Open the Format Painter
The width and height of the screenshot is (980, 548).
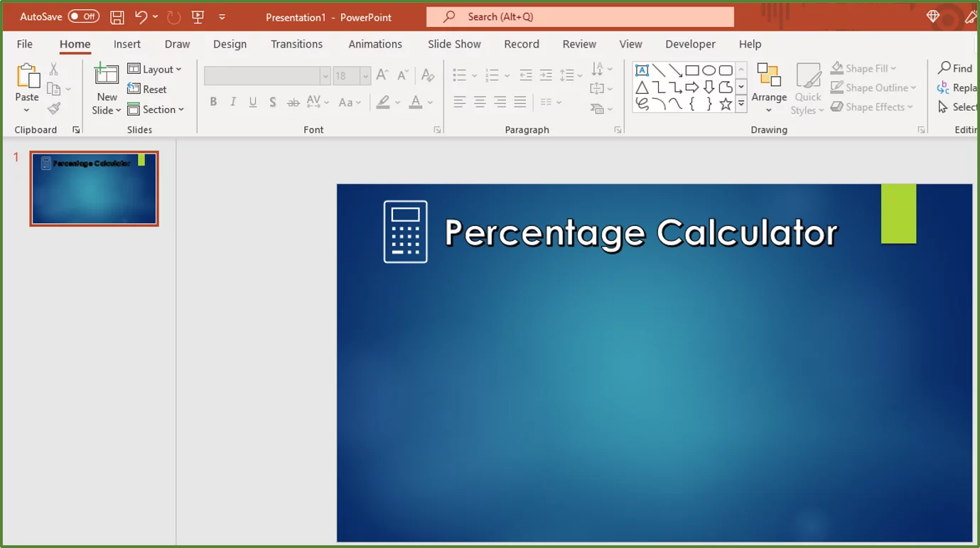click(53, 108)
